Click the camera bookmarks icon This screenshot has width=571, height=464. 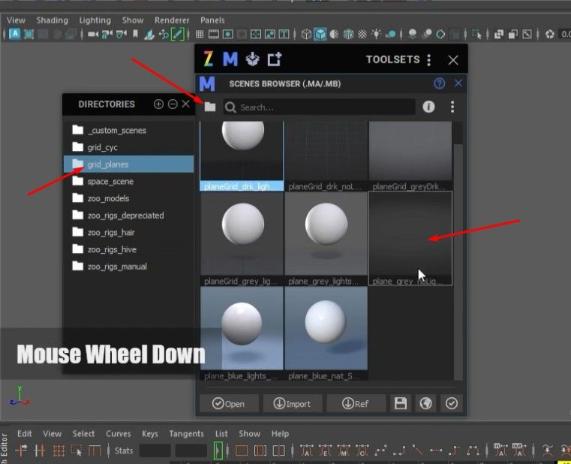[x=135, y=34]
